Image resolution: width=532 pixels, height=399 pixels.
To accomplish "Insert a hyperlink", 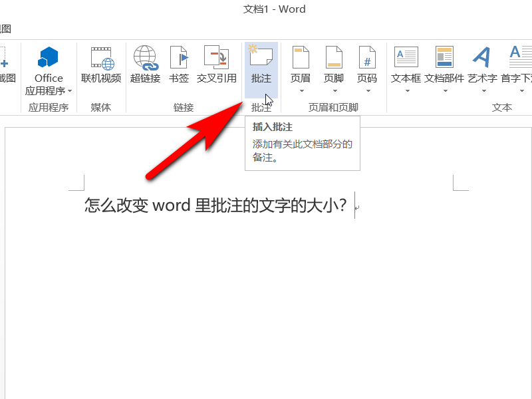I will [145, 65].
